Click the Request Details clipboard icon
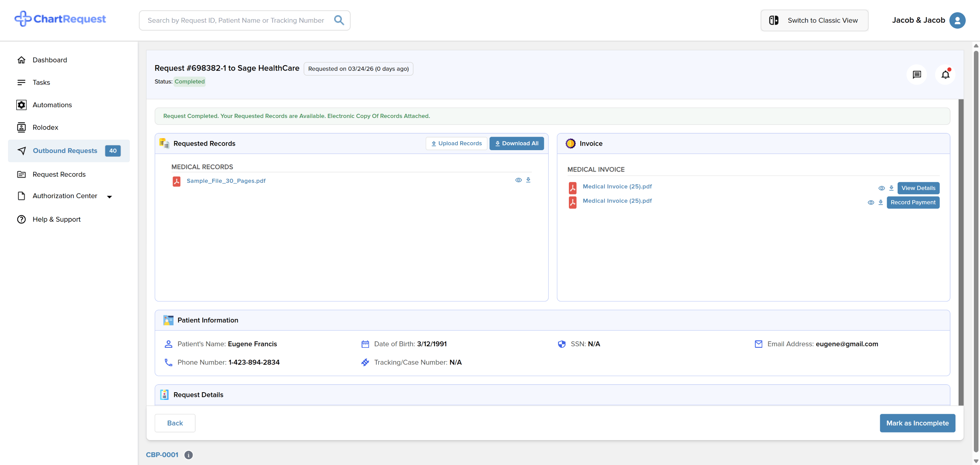This screenshot has width=980, height=465. click(164, 395)
